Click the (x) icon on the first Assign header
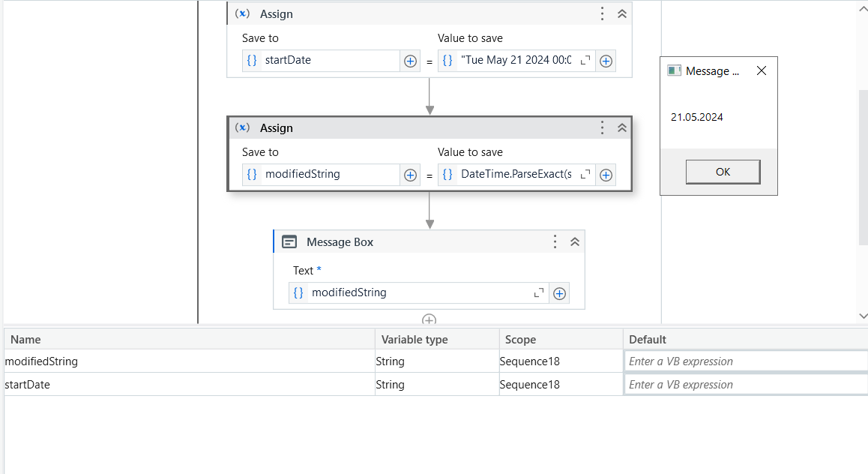The width and height of the screenshot is (868, 474). 242,13
